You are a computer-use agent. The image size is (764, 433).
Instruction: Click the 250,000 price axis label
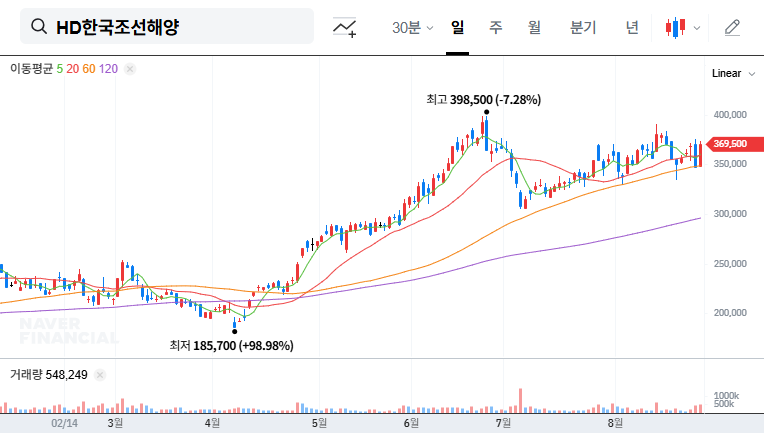click(730, 264)
